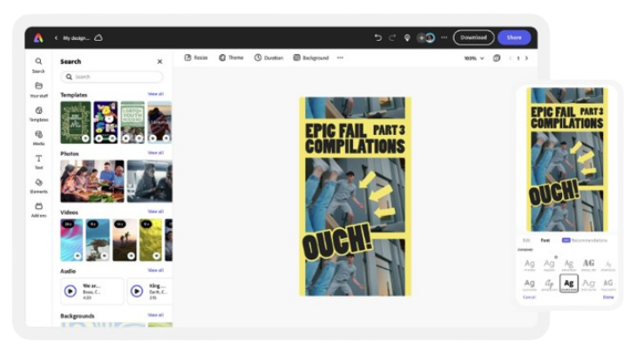
Task: Confirm font with Done in mobile panel
Action: tap(608, 297)
